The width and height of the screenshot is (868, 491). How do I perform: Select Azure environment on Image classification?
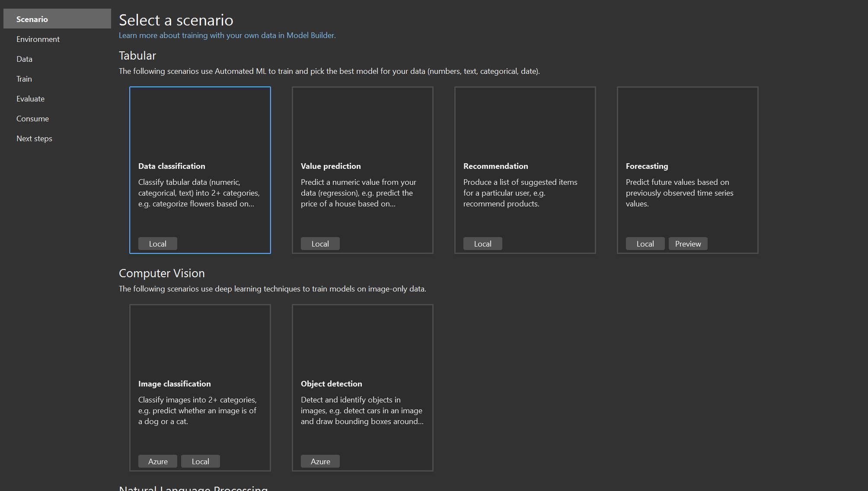click(157, 461)
